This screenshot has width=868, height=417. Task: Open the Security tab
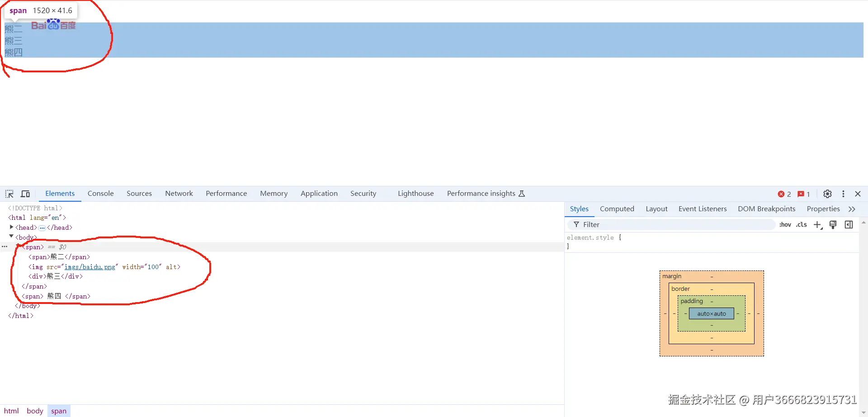[x=363, y=194]
